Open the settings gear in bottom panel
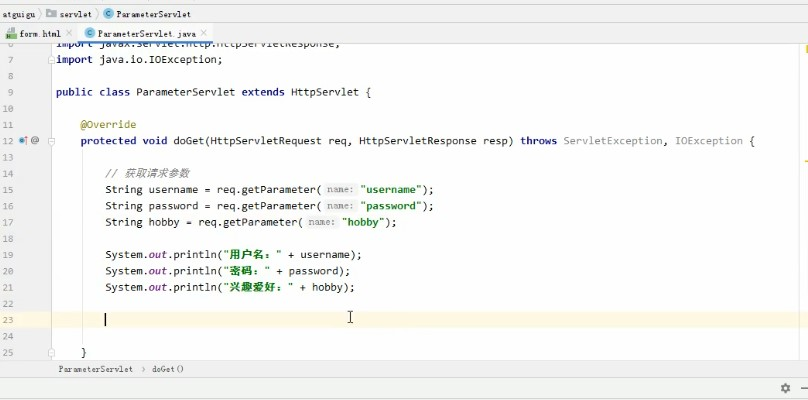808x400 pixels. point(785,388)
